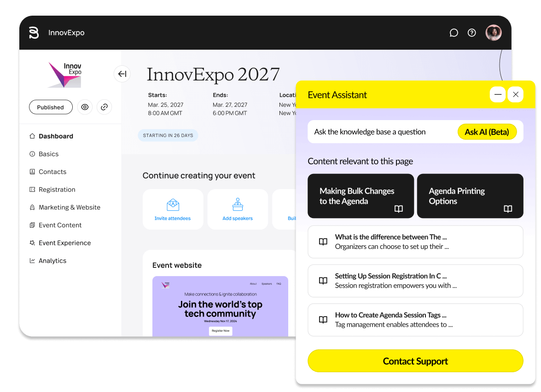Preview event with the eye icon

click(85, 107)
